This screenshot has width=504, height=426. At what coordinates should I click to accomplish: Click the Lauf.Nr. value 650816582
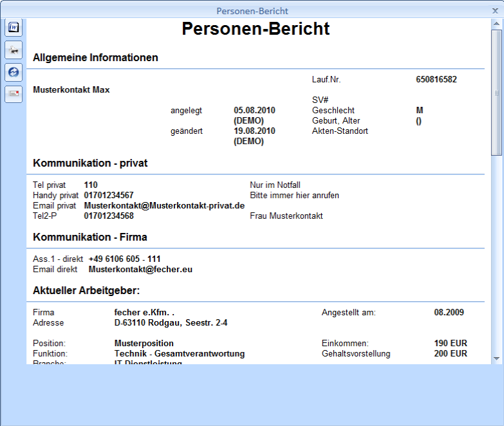436,80
